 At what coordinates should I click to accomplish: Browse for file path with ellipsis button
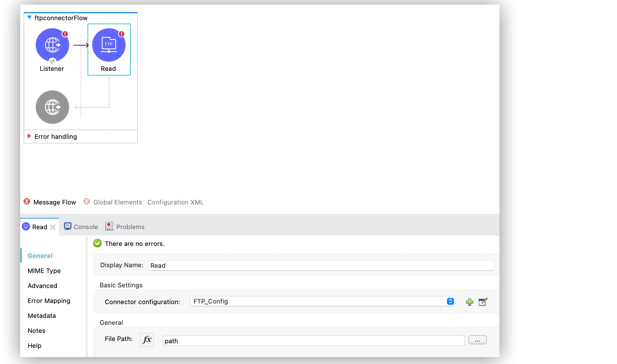point(477,340)
